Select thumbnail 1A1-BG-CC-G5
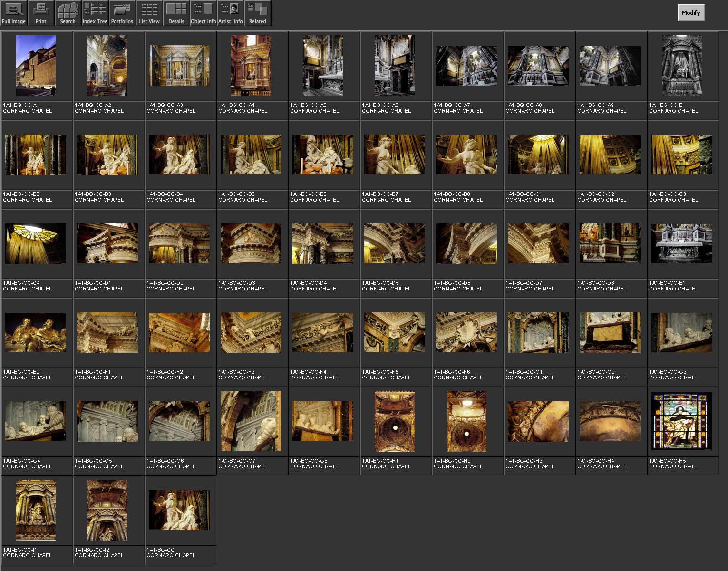Viewport: 728px width, 571px height. (x=107, y=421)
